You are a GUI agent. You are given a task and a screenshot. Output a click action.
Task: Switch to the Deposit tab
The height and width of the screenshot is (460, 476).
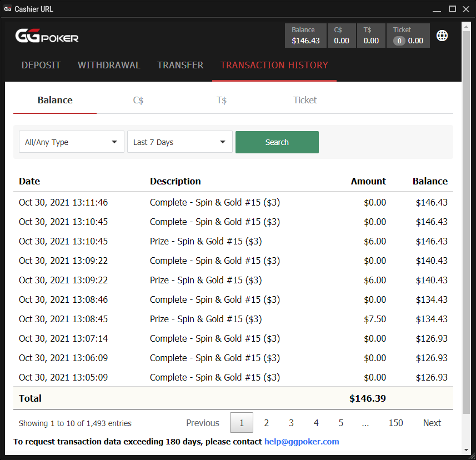[x=41, y=65]
